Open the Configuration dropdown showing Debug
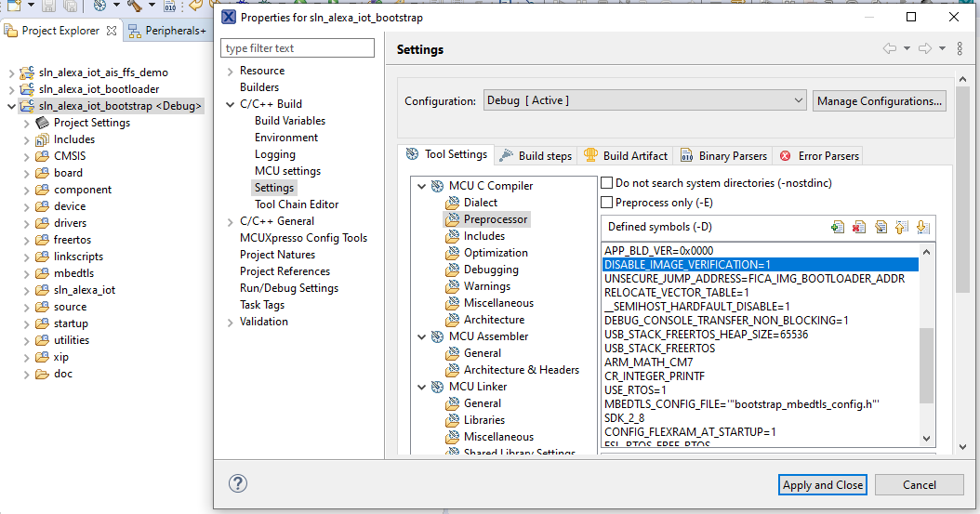 click(x=643, y=100)
